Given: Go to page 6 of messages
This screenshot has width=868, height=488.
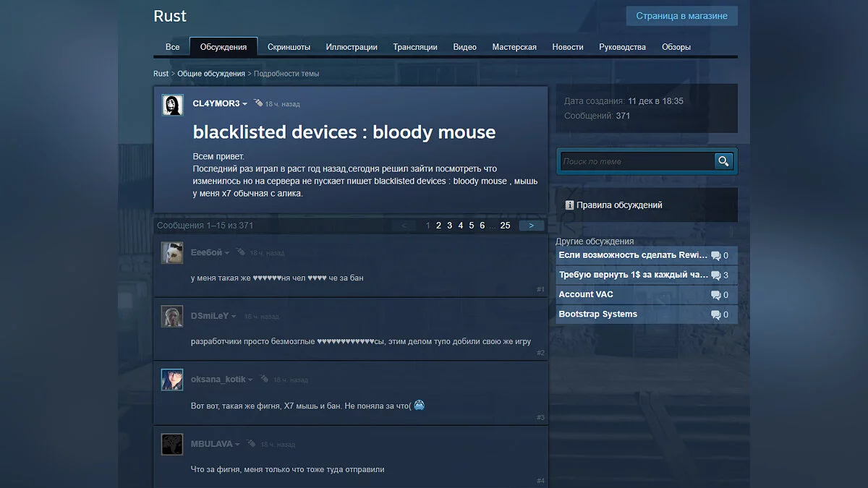Looking at the screenshot, I should (x=482, y=226).
